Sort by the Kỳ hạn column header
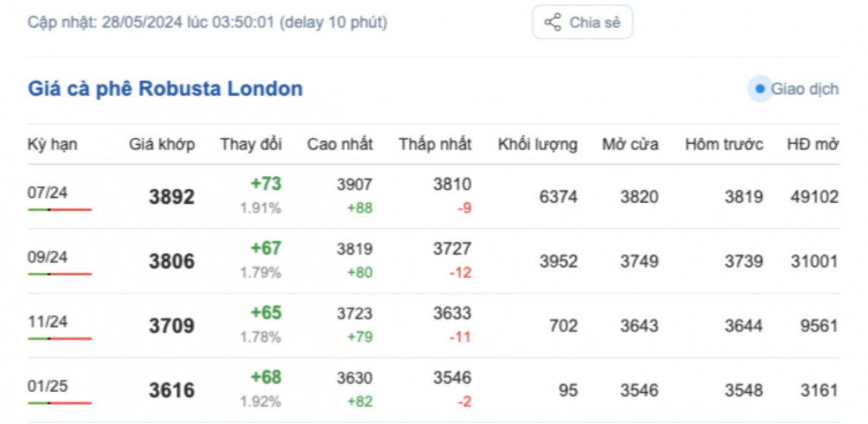 tap(52, 144)
